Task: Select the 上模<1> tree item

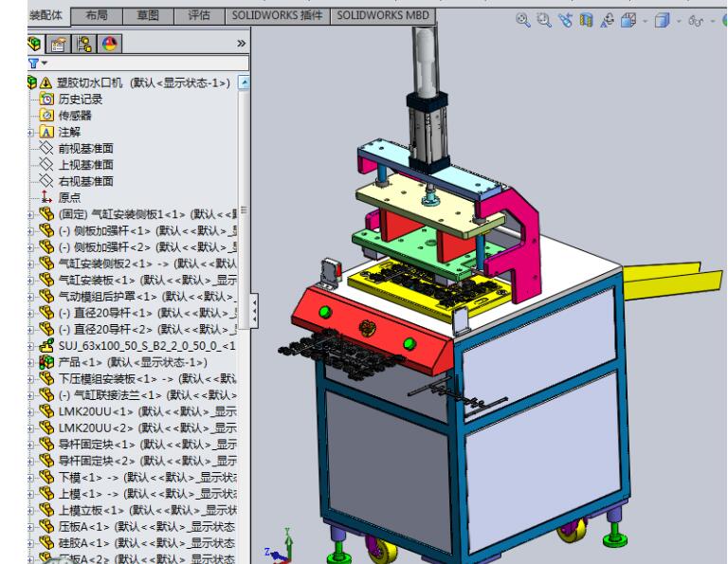Action: 147,494
